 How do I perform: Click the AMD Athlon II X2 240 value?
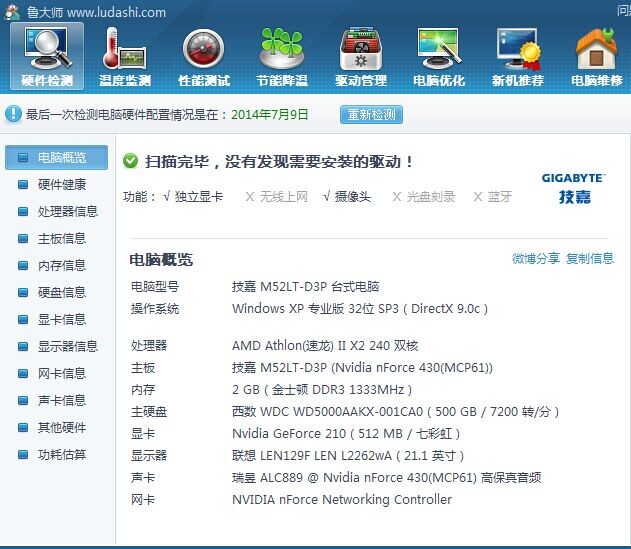(x=325, y=345)
